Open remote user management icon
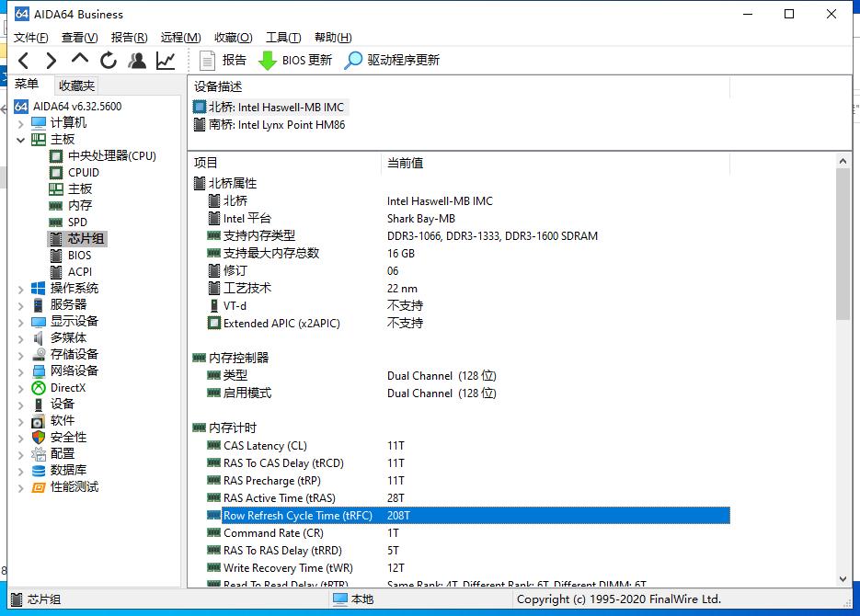The image size is (860, 616). 137,61
